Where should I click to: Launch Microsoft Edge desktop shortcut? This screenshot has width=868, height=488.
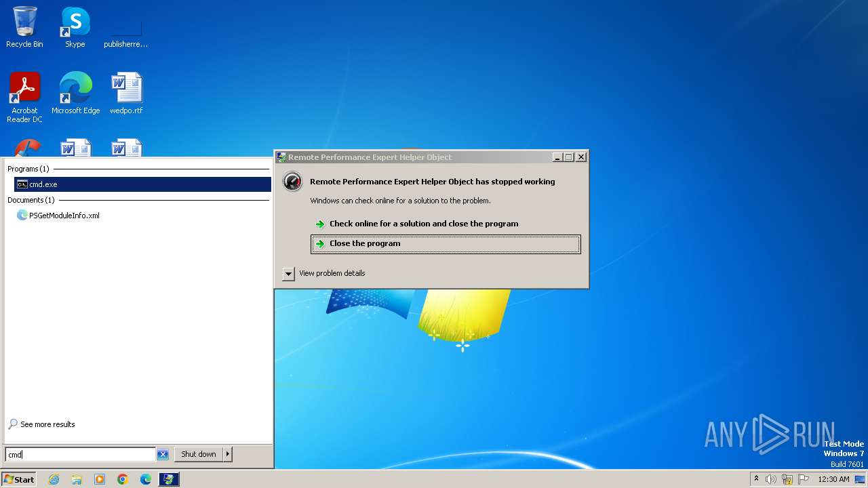75,93
